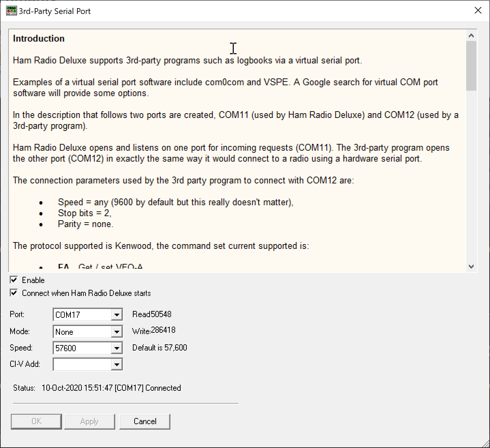
Task: Click the Write:286418 counter text
Action: pyautogui.click(x=154, y=330)
